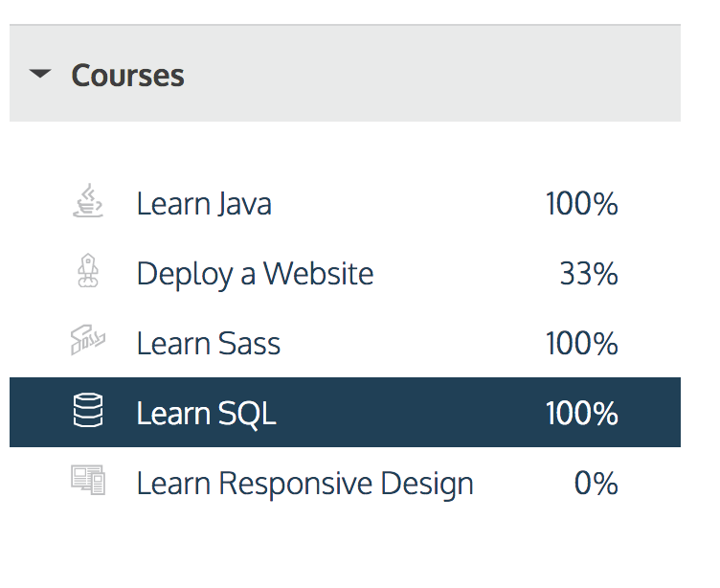Click the 100% progress for Learn Java
Screen dimensions: 720x588
(x=581, y=204)
